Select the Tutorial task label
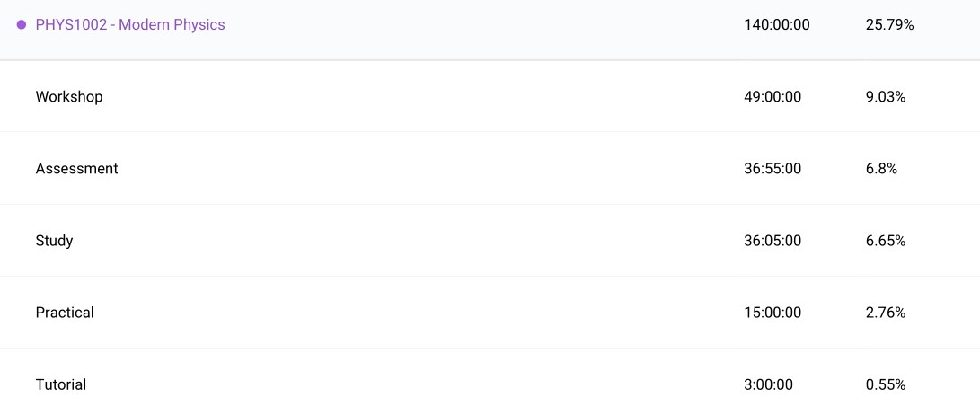 (x=61, y=384)
